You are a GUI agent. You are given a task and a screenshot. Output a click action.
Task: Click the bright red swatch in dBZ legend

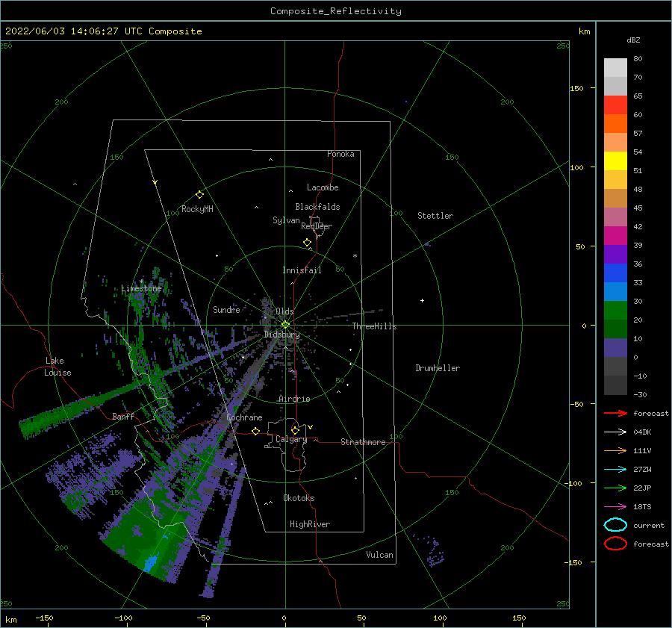point(615,105)
